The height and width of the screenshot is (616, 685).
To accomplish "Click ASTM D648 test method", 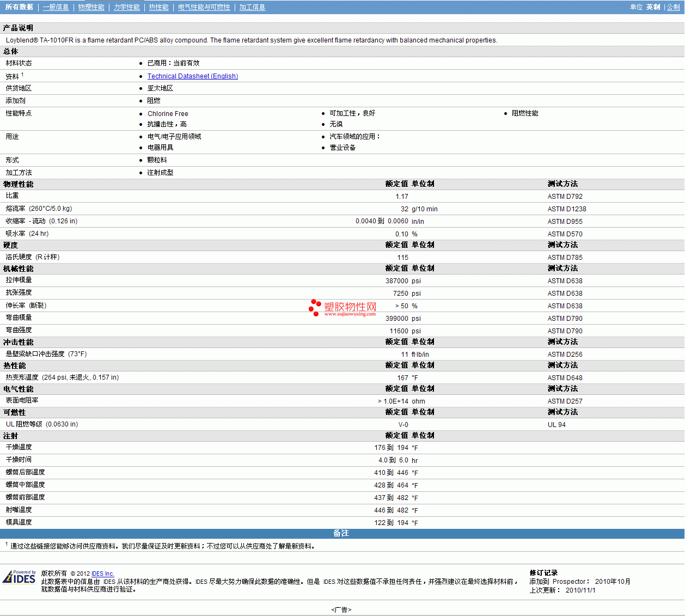I will click(x=565, y=378).
